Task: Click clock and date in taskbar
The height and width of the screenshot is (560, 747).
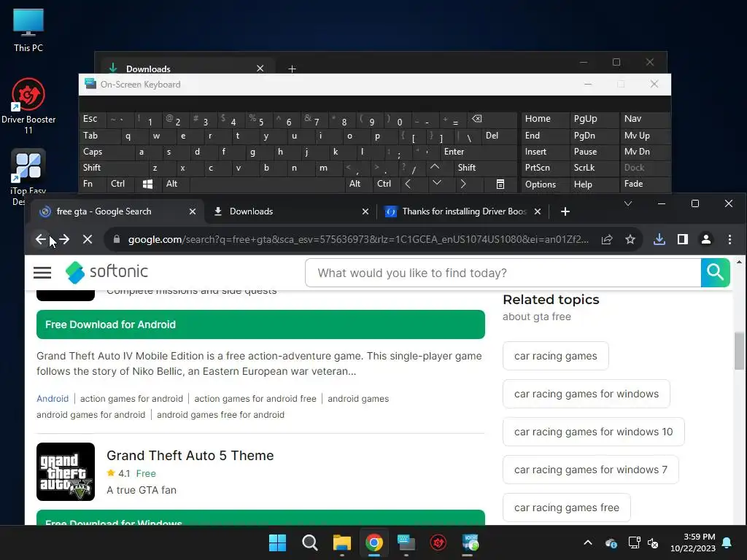Action: click(693, 542)
